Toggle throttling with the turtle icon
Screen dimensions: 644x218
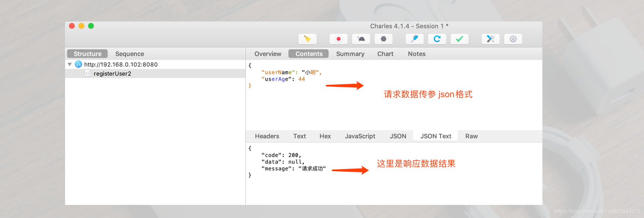(x=361, y=39)
